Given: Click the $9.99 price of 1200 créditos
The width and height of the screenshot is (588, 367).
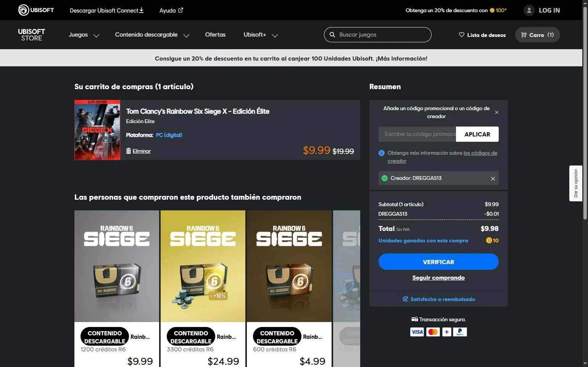Looking at the screenshot, I should pos(140,361).
